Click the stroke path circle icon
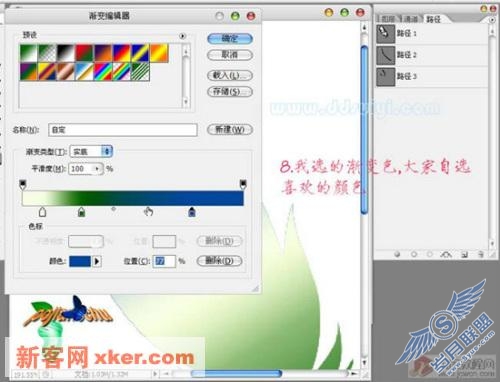The image size is (500, 382). pos(414,254)
